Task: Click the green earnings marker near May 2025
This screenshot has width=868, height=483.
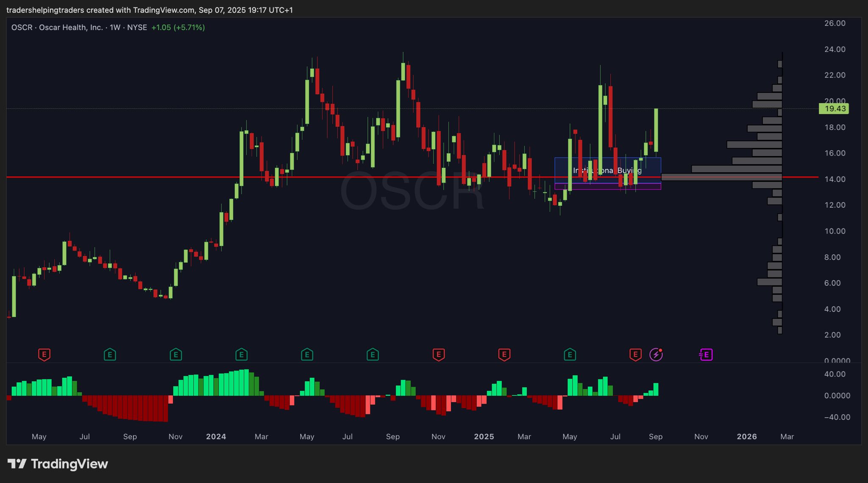Action: point(570,355)
